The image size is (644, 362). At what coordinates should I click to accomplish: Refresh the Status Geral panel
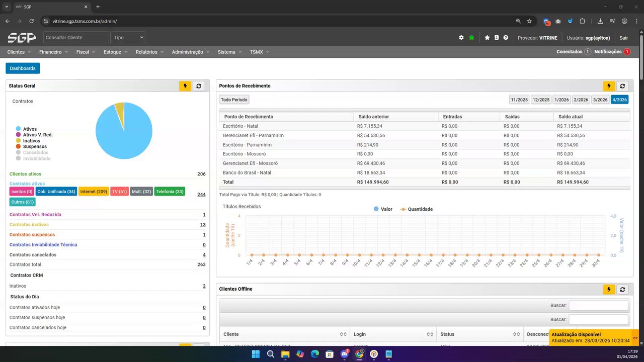tap(199, 86)
